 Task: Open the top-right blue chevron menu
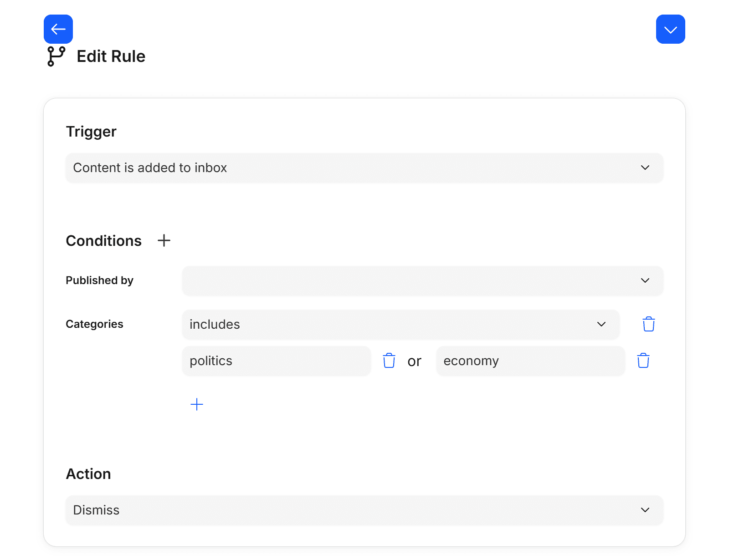[x=670, y=29]
